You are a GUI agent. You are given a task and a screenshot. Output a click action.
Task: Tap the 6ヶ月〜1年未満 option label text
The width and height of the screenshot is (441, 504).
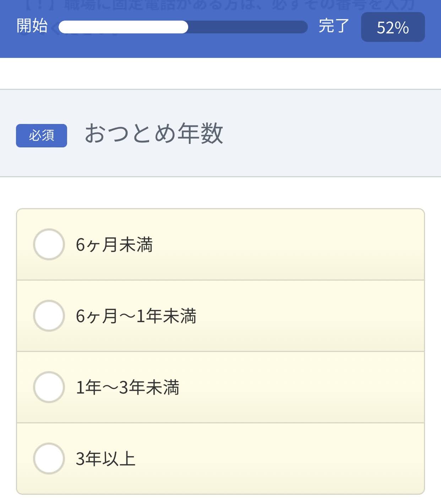pyautogui.click(x=136, y=316)
